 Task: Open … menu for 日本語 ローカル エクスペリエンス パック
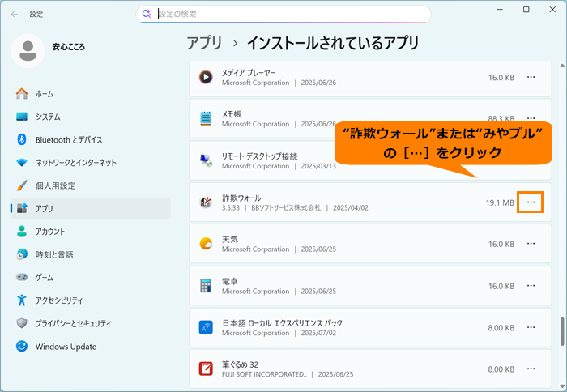[531, 327]
